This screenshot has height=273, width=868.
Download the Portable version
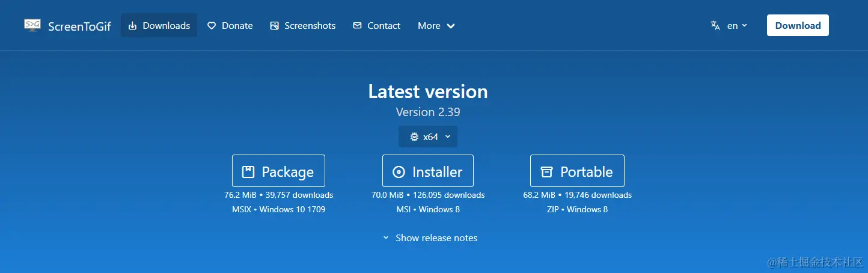click(577, 171)
